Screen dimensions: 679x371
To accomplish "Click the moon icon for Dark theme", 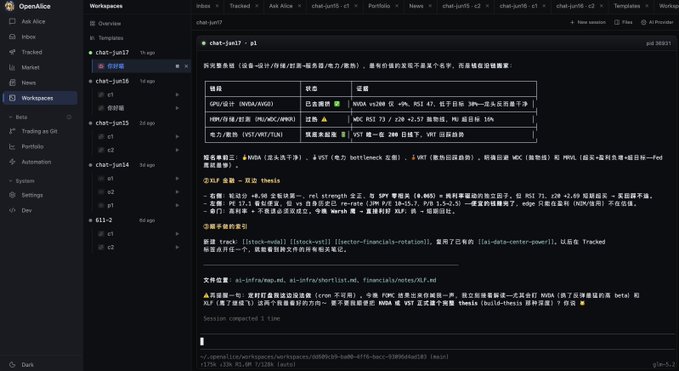I will (x=12, y=365).
